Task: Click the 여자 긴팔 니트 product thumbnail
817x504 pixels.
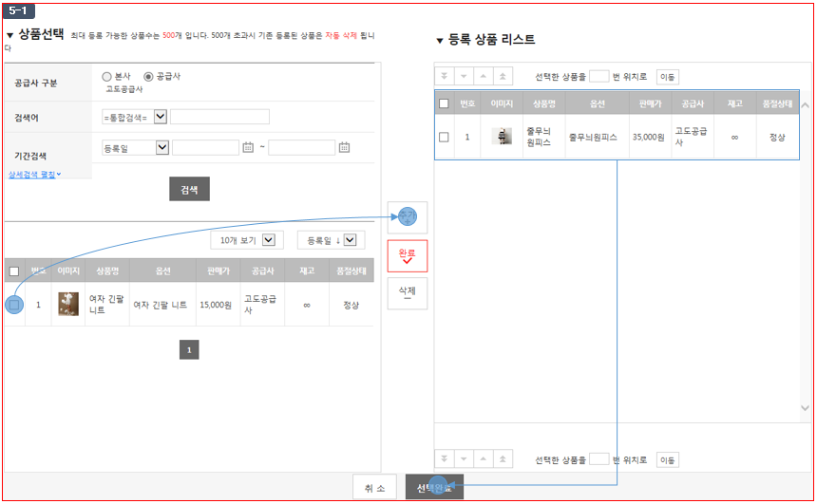Action: tap(68, 304)
